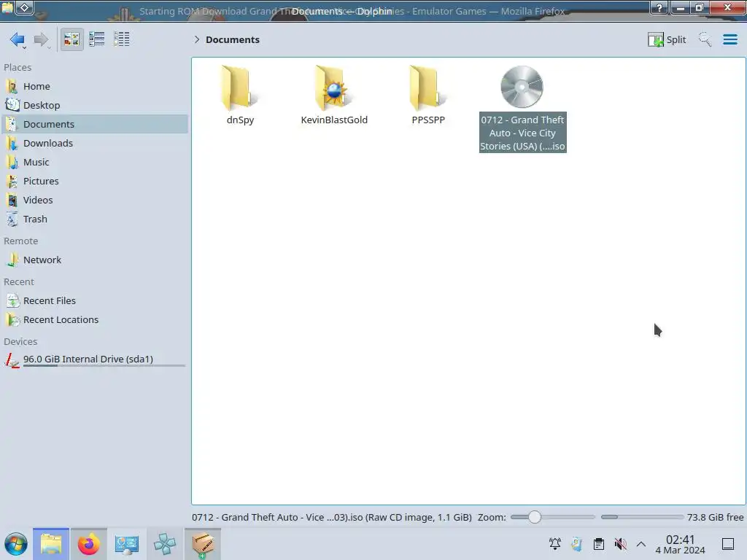
Task: Select Documents in Places sidebar
Action: [x=94, y=124]
